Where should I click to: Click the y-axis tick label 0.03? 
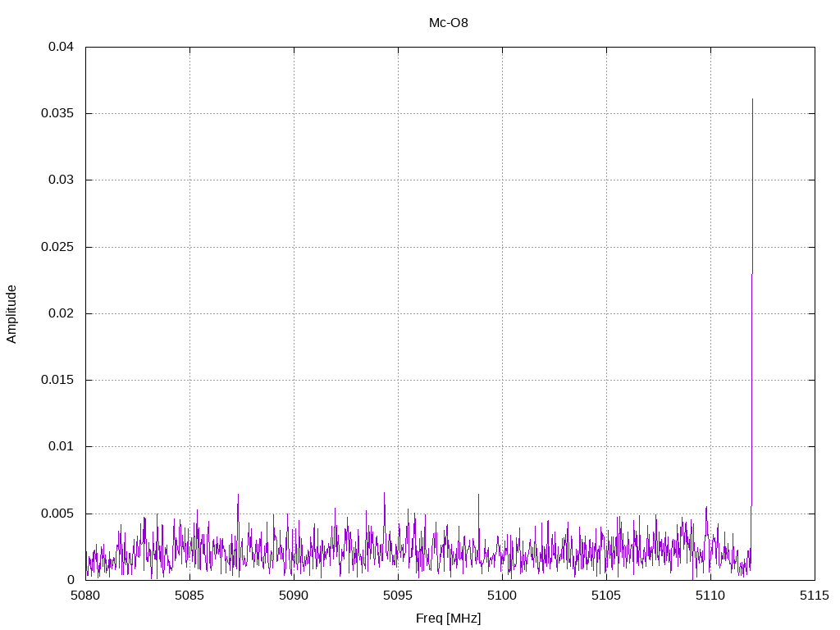coord(61,180)
